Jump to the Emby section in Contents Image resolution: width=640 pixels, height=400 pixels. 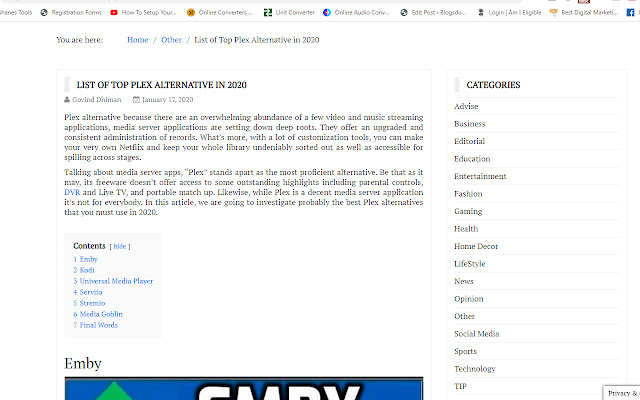point(88,259)
